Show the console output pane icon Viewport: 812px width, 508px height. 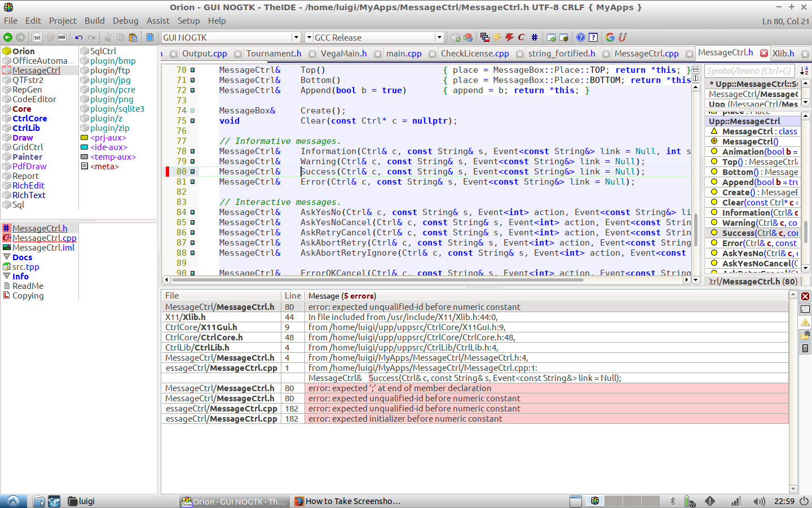[x=805, y=309]
